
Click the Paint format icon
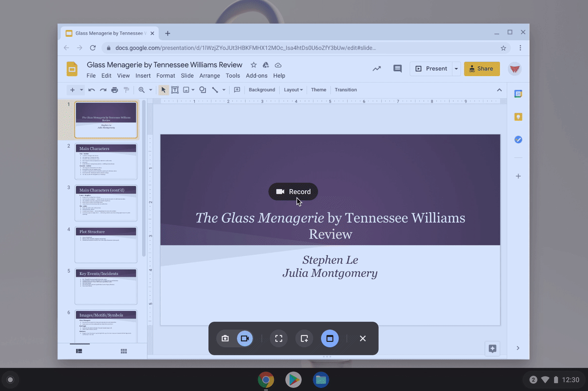[126, 90]
